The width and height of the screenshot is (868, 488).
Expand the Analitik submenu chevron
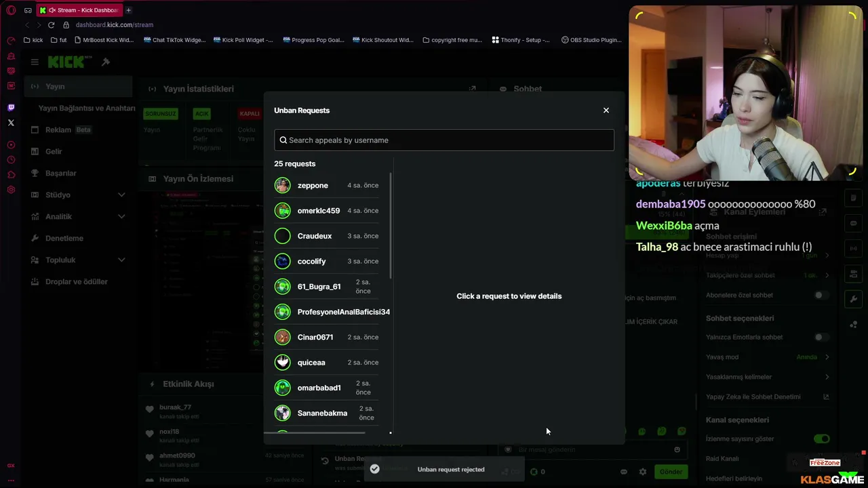coord(121,217)
